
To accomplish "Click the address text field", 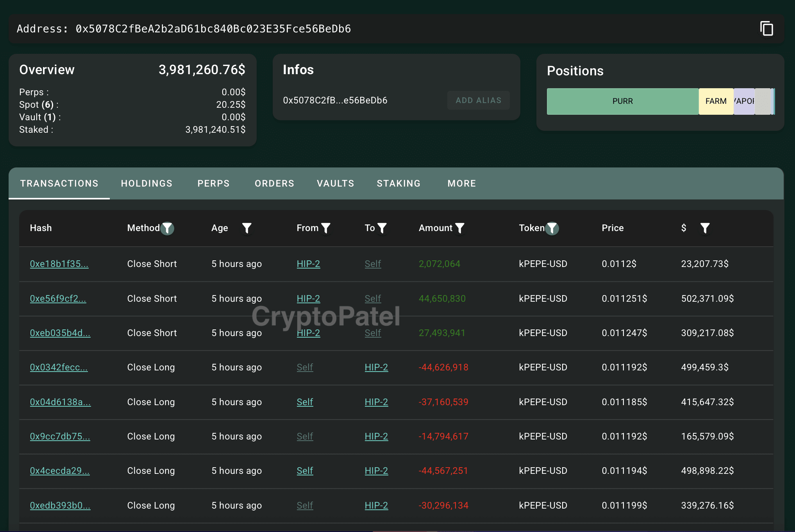I will coord(213,29).
